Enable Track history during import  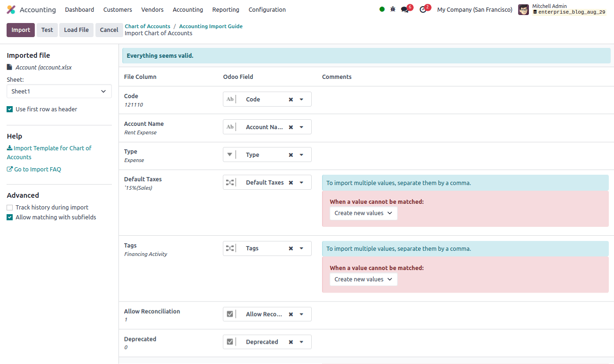[10, 207]
